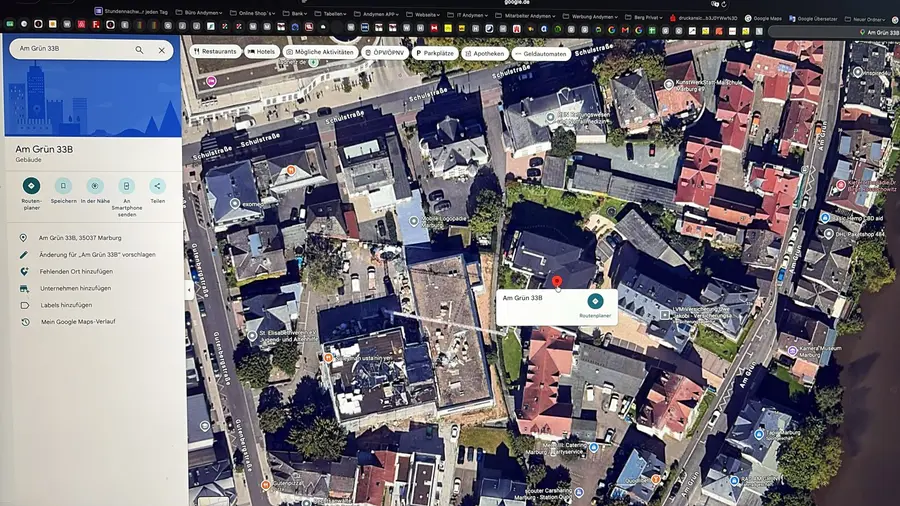Expand the Berg Privat bookmark folder

coord(644,17)
